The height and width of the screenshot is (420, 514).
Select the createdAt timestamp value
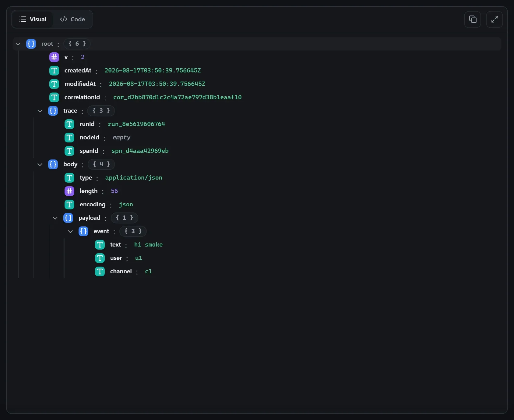click(x=153, y=71)
